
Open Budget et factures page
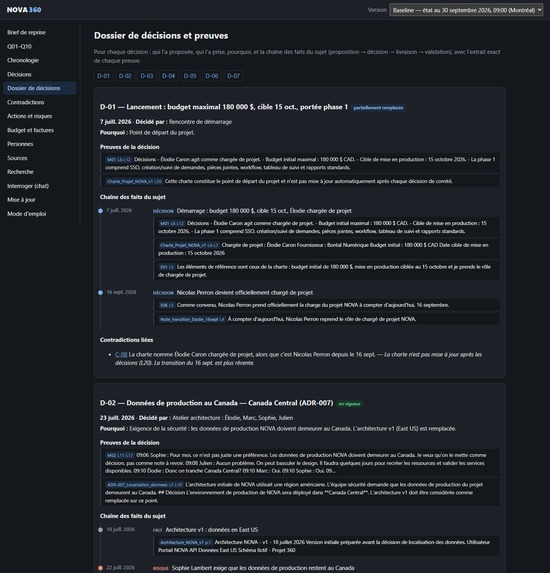(40, 130)
